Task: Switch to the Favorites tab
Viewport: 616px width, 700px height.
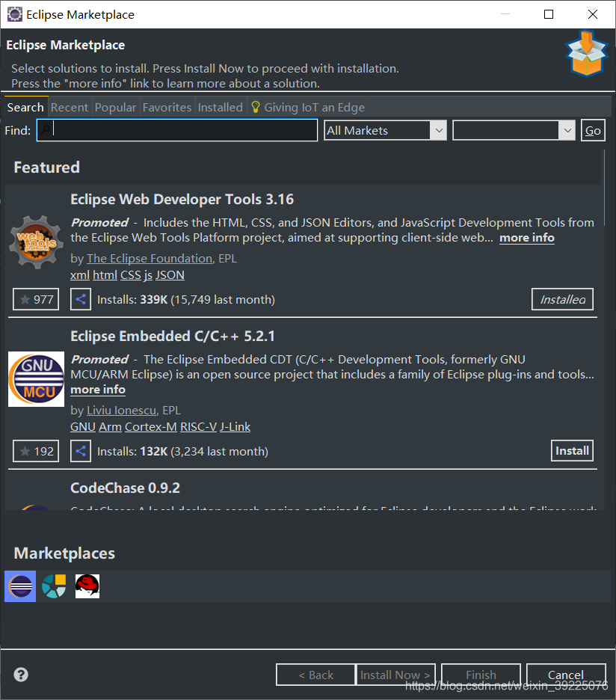Action: (x=167, y=107)
